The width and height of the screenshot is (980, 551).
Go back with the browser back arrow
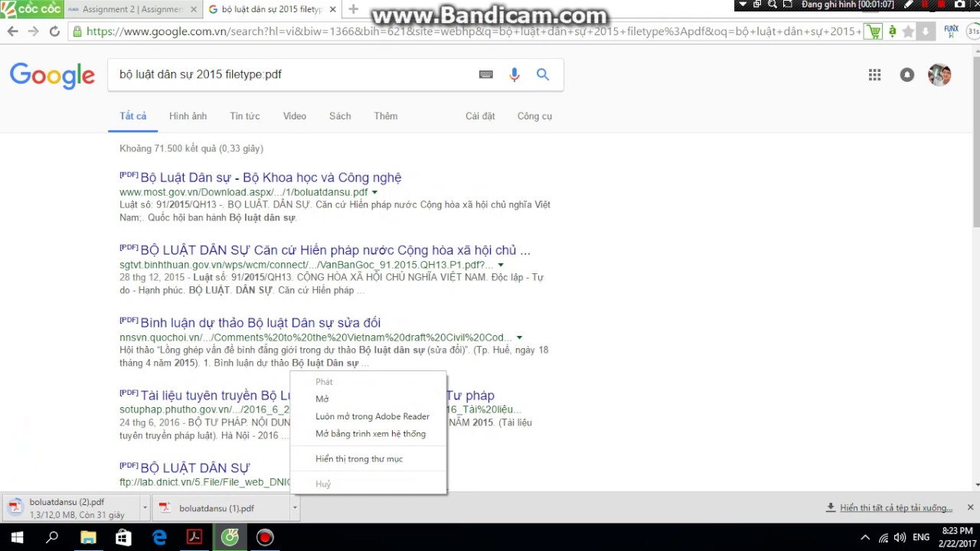pos(12,31)
